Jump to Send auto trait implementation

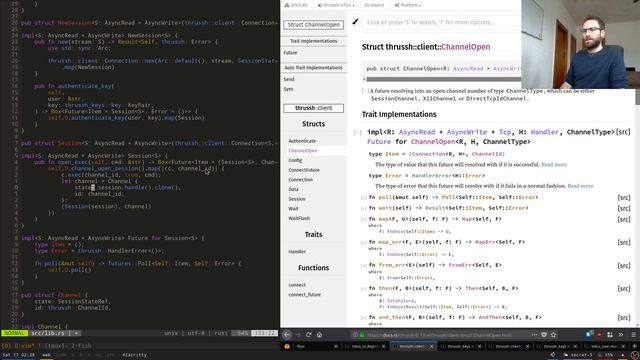289,79
